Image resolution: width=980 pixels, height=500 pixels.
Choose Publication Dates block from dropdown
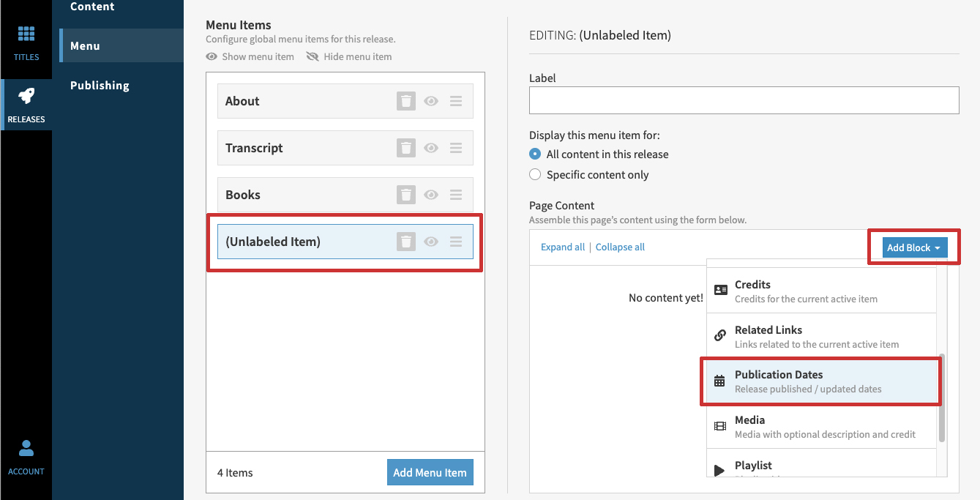click(x=820, y=381)
